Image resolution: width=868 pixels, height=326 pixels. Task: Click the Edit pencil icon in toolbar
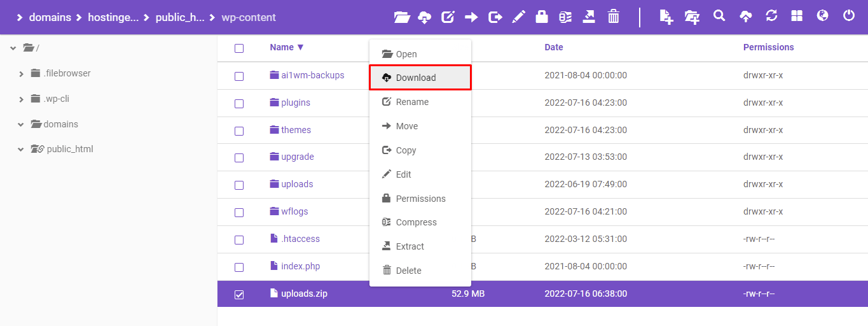click(519, 17)
